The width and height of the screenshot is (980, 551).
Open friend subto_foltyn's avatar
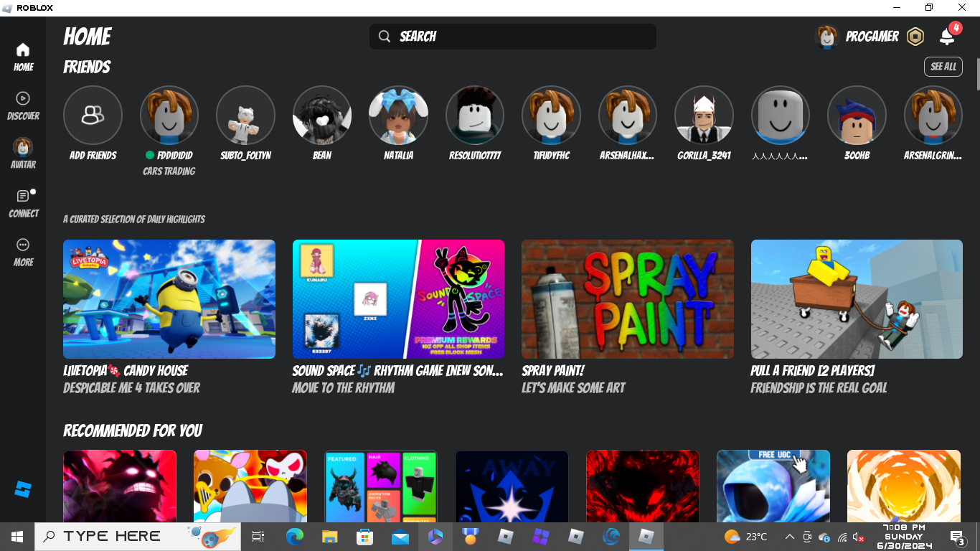[245, 116]
